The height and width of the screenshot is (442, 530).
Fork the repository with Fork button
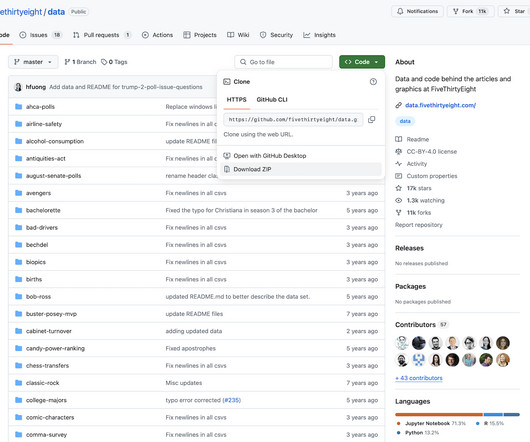point(470,11)
